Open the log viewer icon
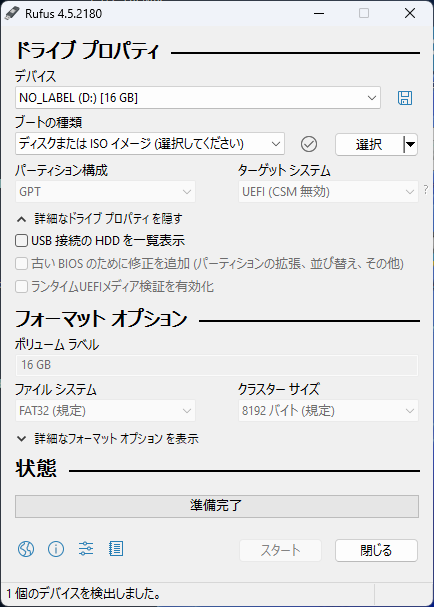Viewport: 434px width, 607px height. tap(116, 549)
